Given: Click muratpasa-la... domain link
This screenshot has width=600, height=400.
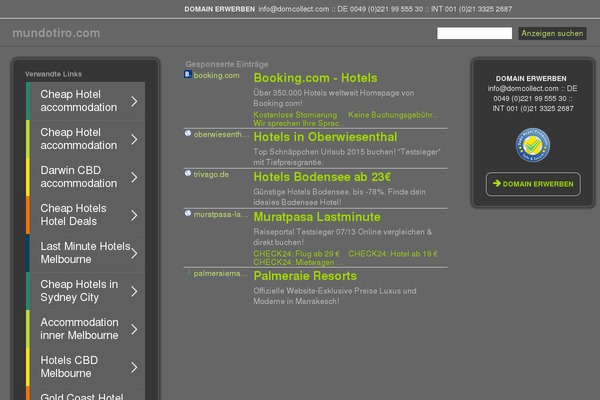Looking at the screenshot, I should coord(221,214).
